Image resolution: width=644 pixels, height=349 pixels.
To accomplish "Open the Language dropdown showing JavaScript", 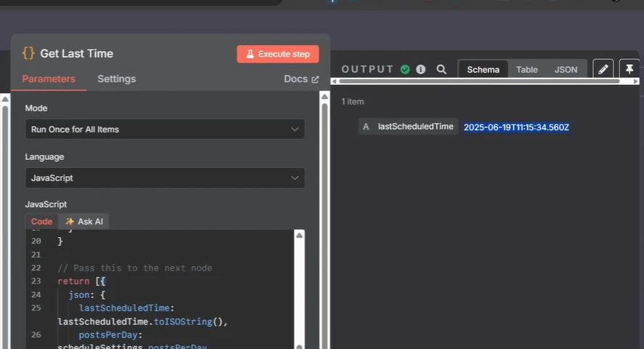I will coord(165,178).
